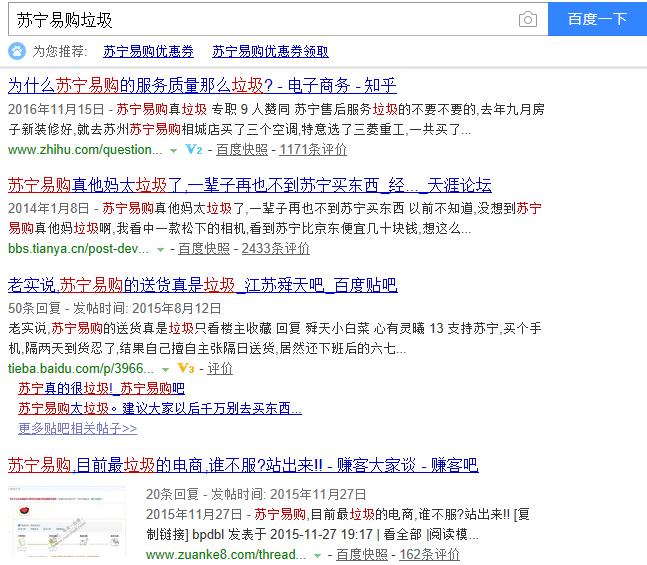Open the 162条评价 link

(x=430, y=555)
